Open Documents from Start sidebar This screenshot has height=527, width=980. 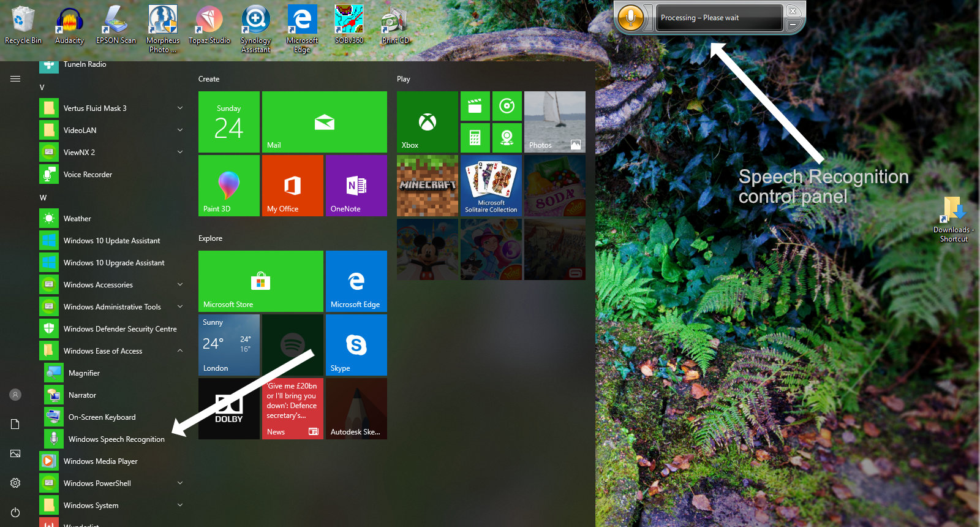coord(15,424)
